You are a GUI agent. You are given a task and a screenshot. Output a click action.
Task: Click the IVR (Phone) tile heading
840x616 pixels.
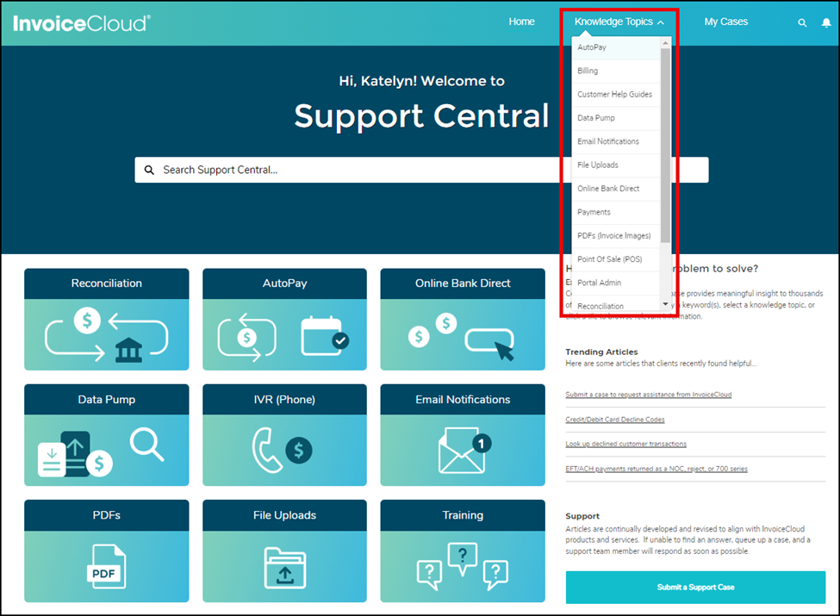tap(284, 400)
